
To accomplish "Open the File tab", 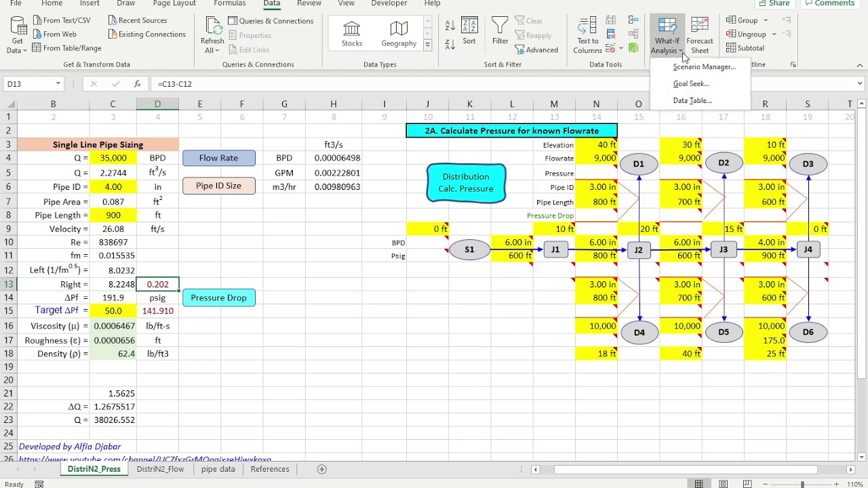I will tap(16, 3).
